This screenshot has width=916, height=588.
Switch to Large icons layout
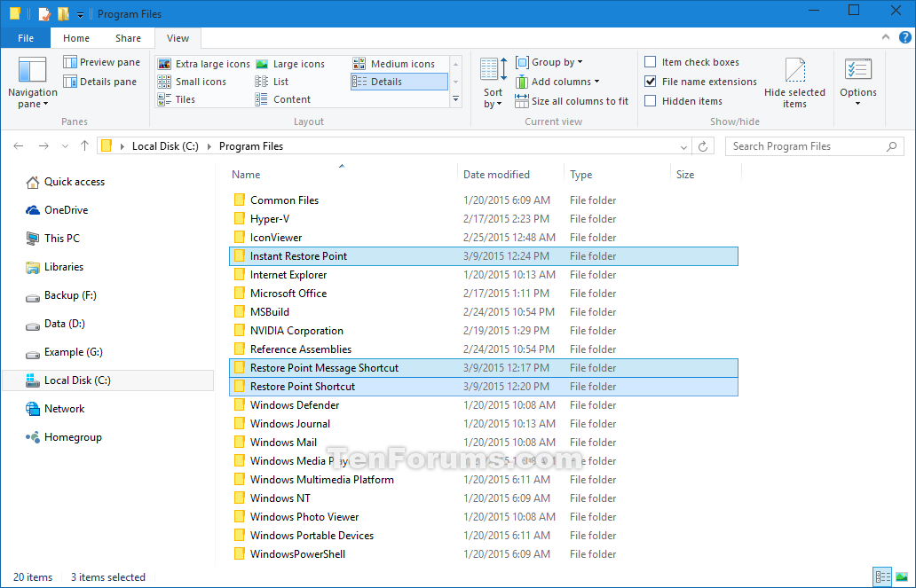(x=290, y=64)
